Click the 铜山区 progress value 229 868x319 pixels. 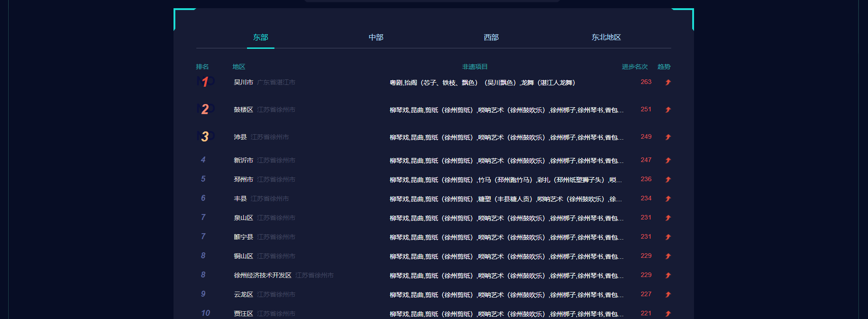pyautogui.click(x=646, y=256)
